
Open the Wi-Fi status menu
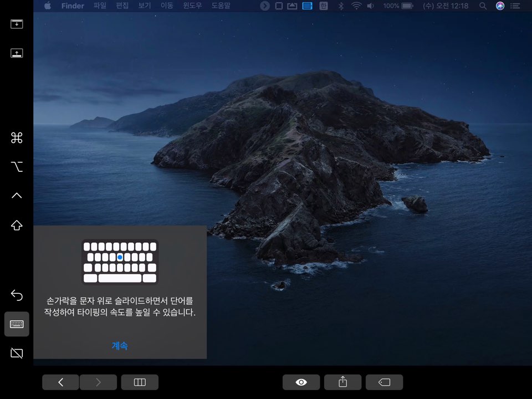[356, 6]
